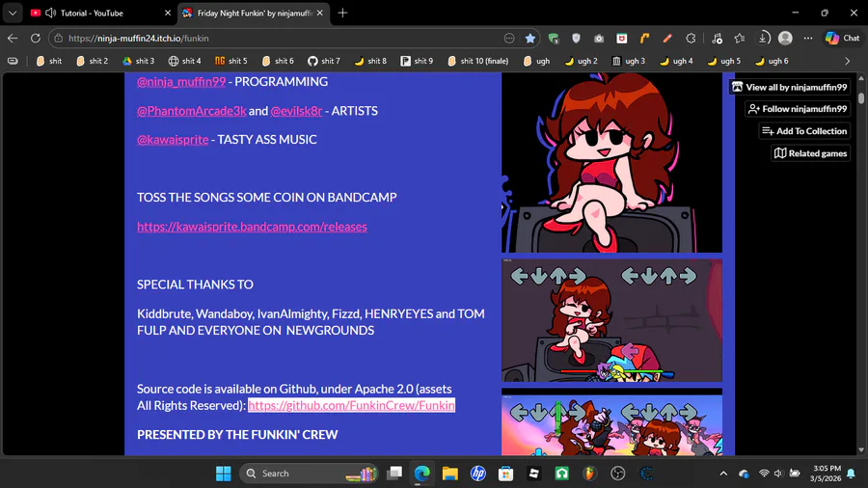868x488 pixels.
Task: Click the @kawaisprite link
Action: [173, 140]
